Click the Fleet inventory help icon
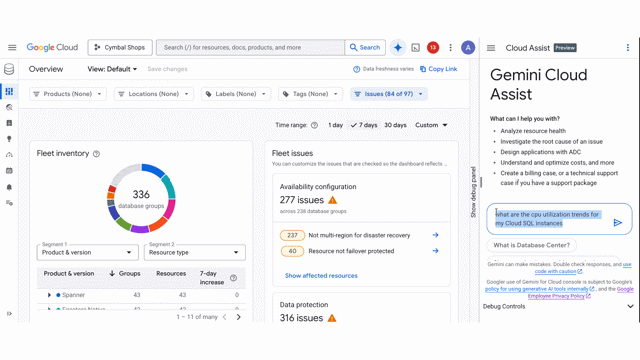640x360 pixels. [x=96, y=154]
